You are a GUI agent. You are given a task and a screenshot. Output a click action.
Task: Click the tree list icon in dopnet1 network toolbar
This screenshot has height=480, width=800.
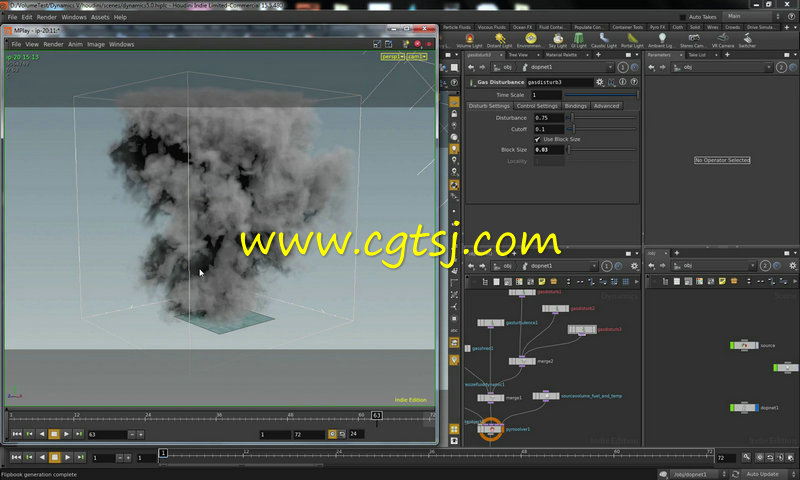point(485,282)
